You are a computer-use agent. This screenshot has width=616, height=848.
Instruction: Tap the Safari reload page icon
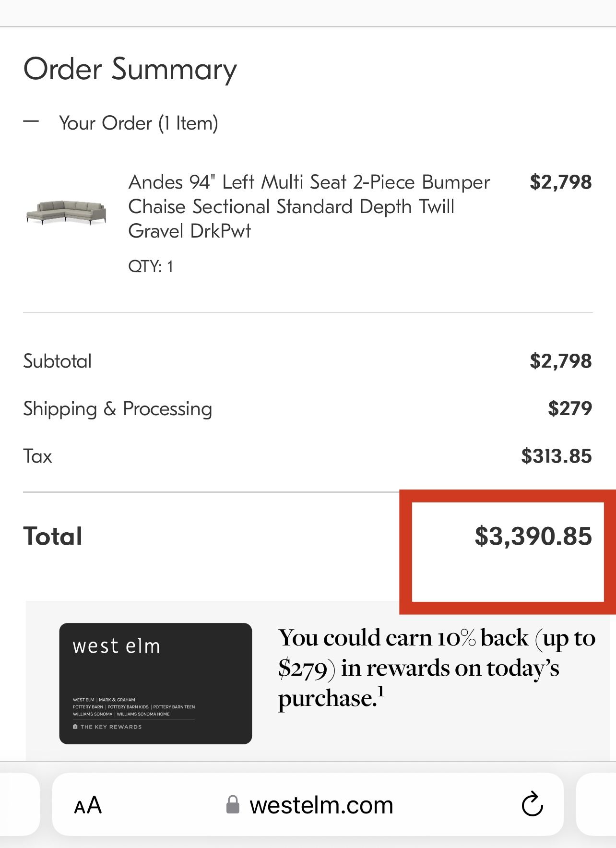point(532,805)
